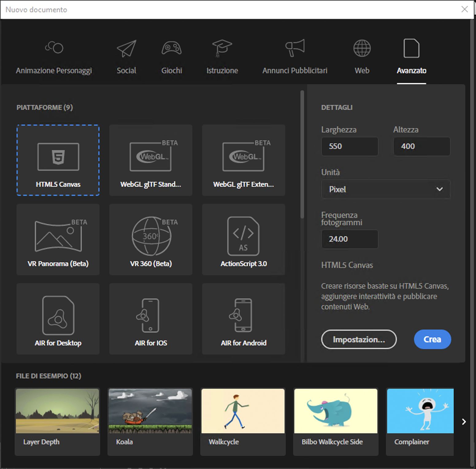Screen dimensions: 476x469
Task: Click the Nuovo documento window title
Action: click(36, 10)
